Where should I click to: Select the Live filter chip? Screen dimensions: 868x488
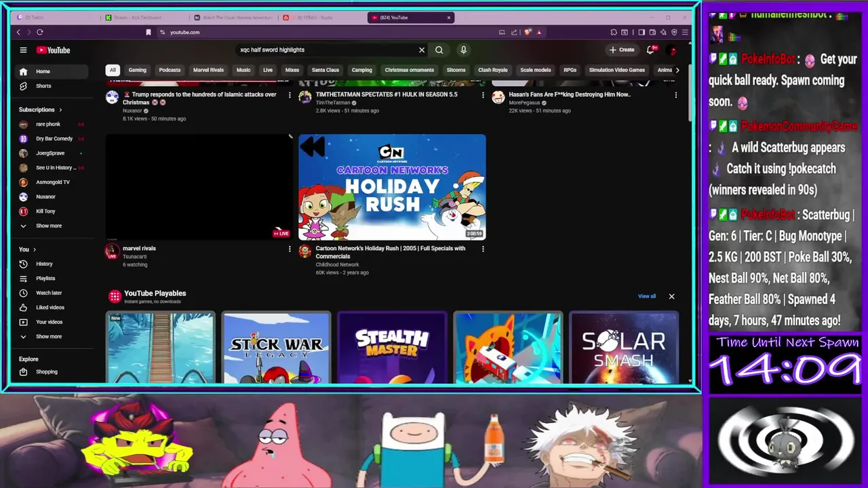coord(268,70)
